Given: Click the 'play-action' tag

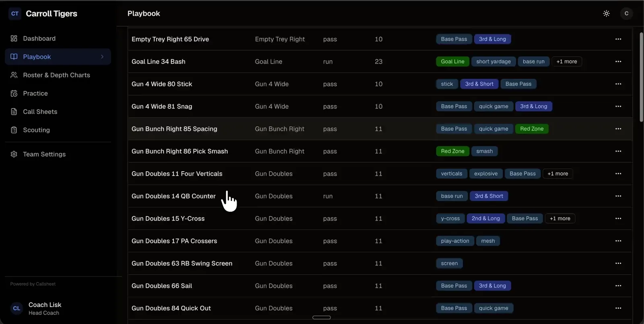Looking at the screenshot, I should tap(455, 241).
